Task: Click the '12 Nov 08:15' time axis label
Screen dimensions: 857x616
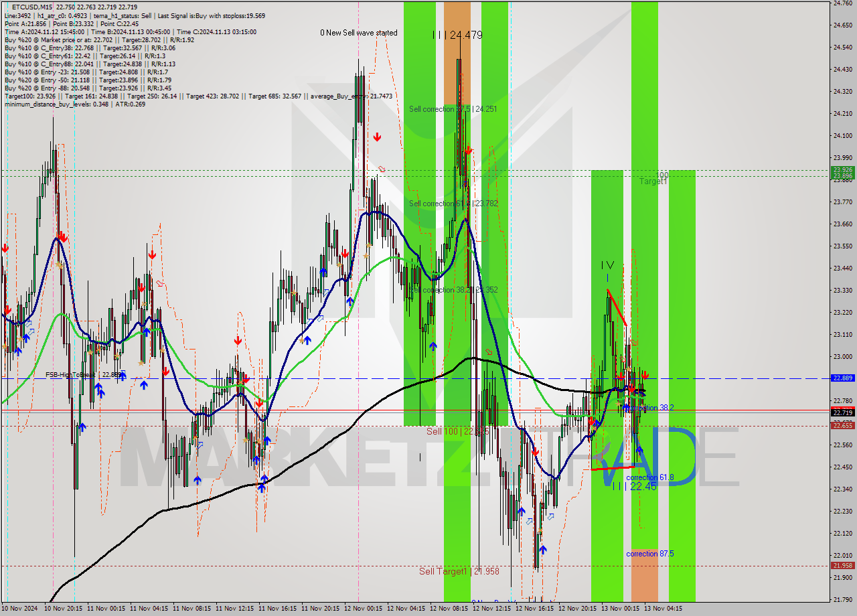Action: tap(449, 609)
